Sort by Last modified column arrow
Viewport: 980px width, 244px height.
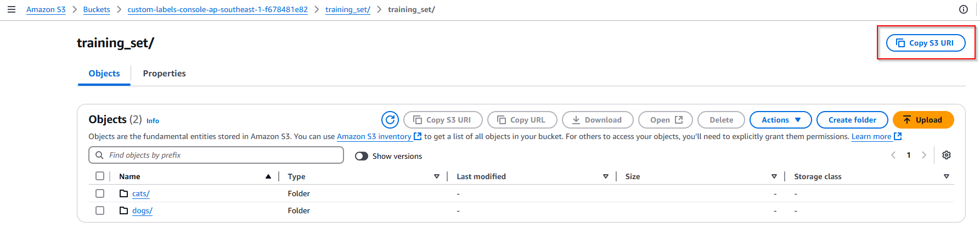tap(606, 176)
